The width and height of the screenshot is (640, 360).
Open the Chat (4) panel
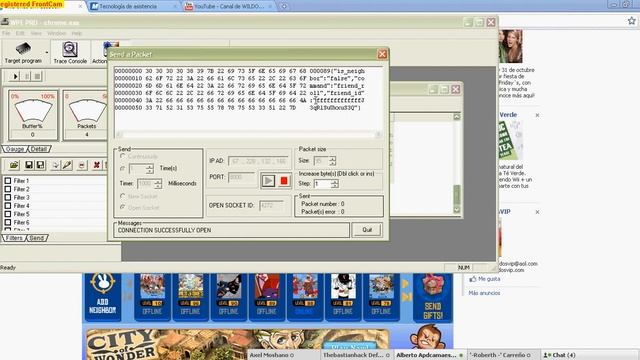tap(559, 355)
